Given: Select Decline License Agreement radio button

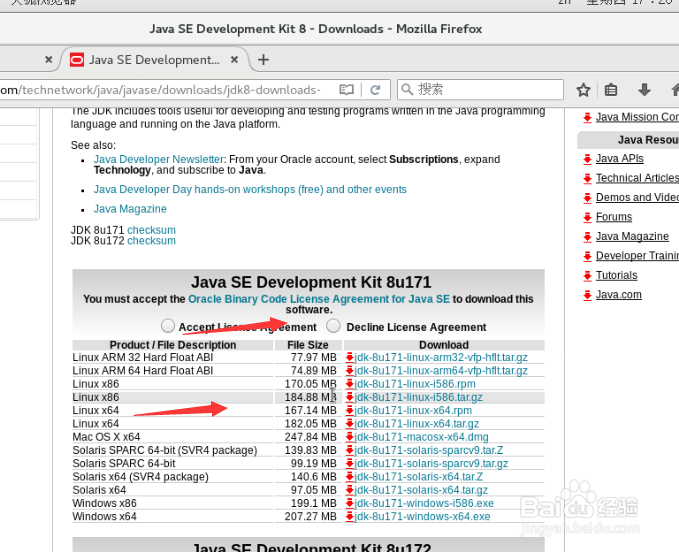Looking at the screenshot, I should click(333, 326).
